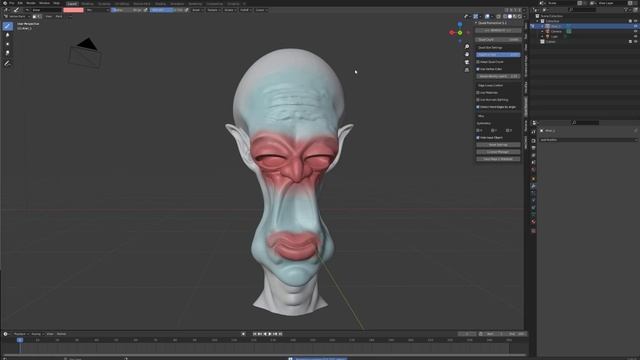
Task: Toggle Detect Hard Edges by angle
Action: (478, 107)
